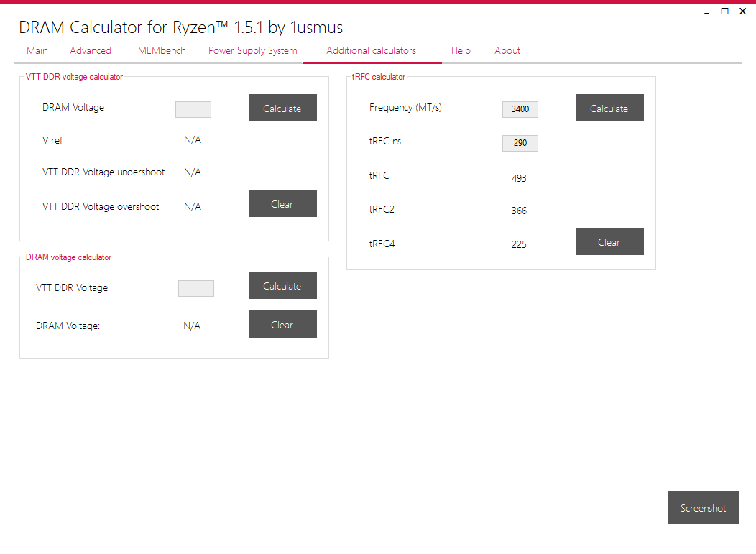This screenshot has width=756, height=554.
Task: Maximize the DRAM Calculator window
Action: pos(724,11)
